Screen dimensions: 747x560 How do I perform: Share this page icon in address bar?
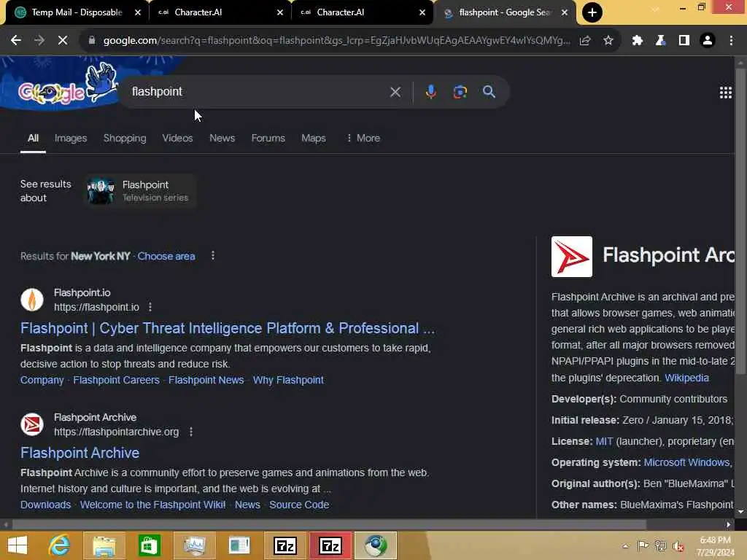pos(585,41)
